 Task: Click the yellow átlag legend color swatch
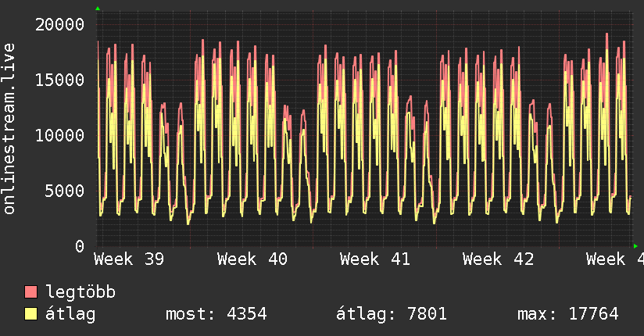[30, 314]
